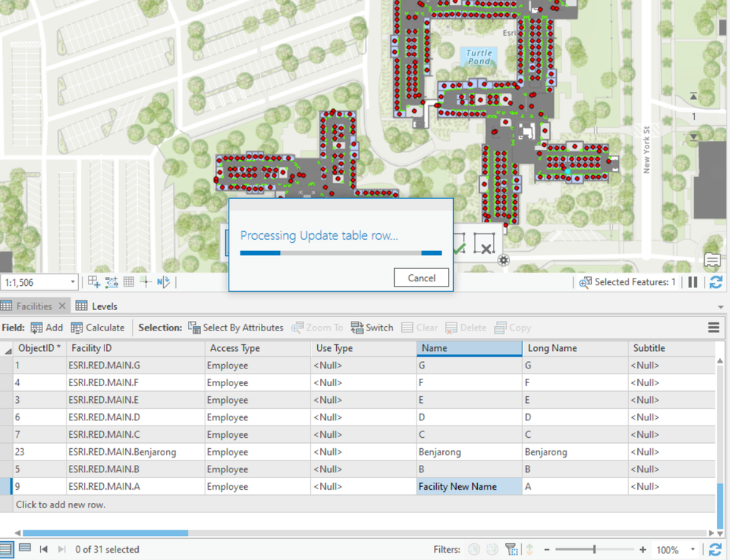The image size is (730, 560).
Task: Toggle show selected records view
Action: coord(24,549)
